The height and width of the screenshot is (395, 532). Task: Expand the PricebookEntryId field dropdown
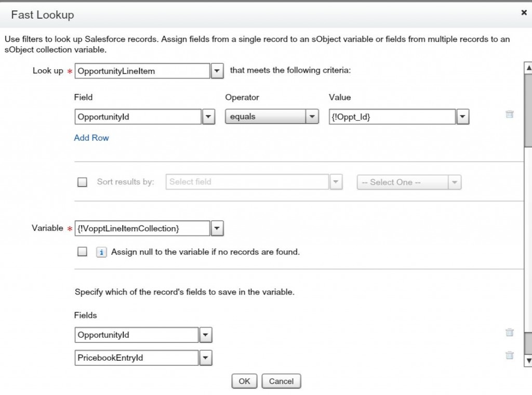click(206, 358)
